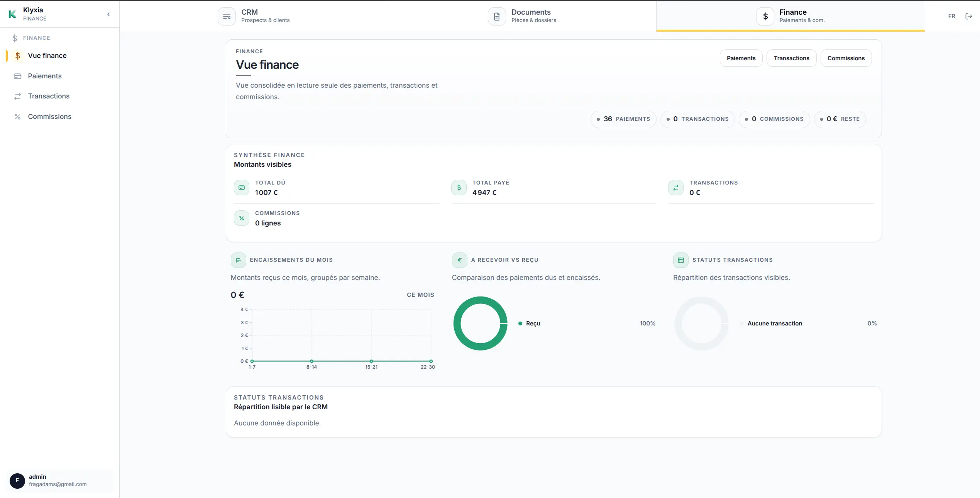Image resolution: width=980 pixels, height=498 pixels.
Task: Click the Finance section dollar icon in sidebar
Action: click(x=15, y=38)
